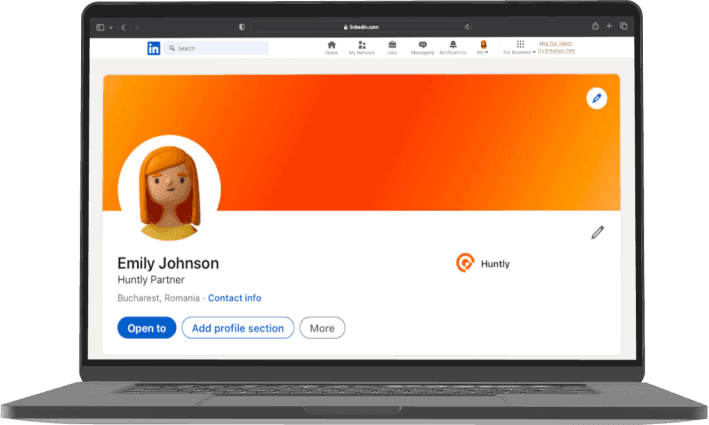Screen dimensions: 709x425
Task: Open My Network
Action: tap(362, 47)
